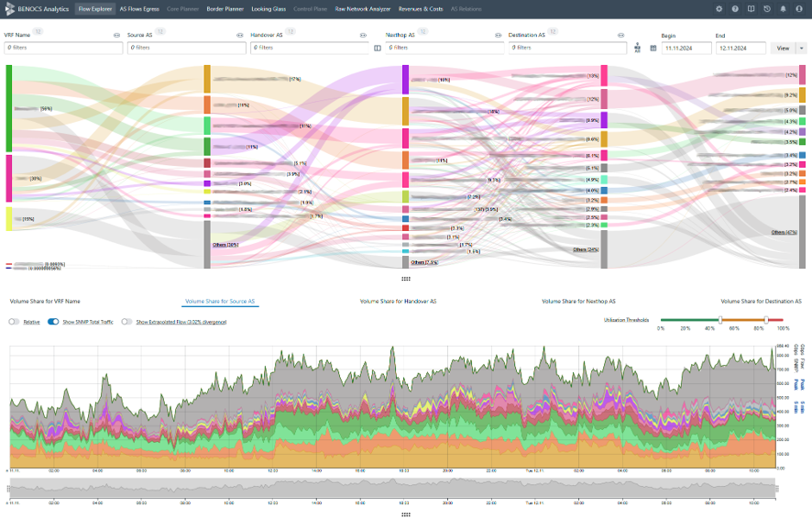
Task: Open the settings gear icon
Action: click(719, 8)
